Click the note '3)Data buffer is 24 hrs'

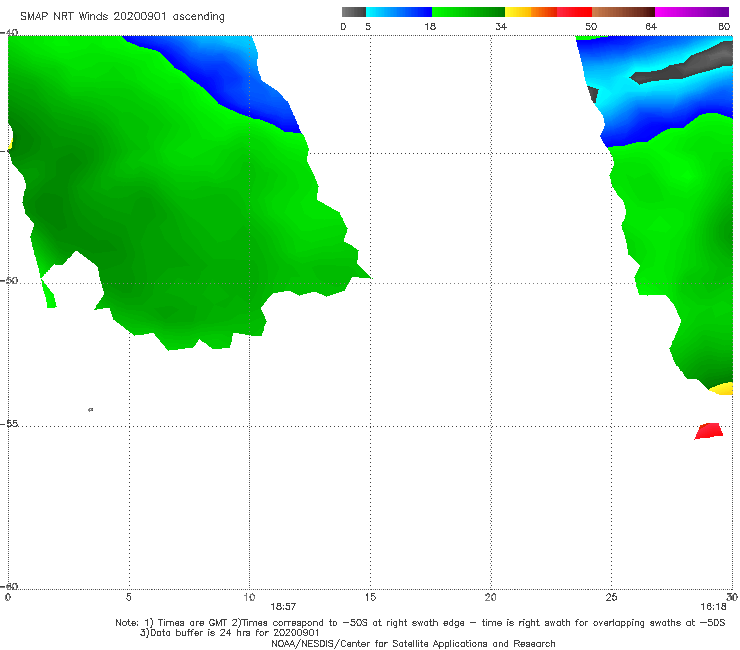click(229, 633)
